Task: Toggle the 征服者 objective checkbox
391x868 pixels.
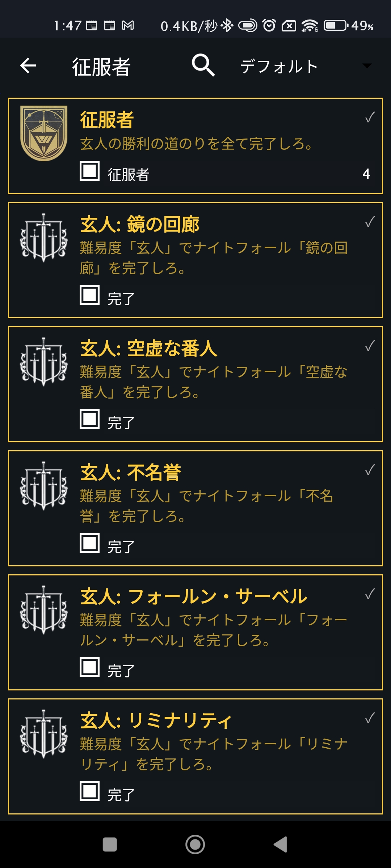Action: 89,171
